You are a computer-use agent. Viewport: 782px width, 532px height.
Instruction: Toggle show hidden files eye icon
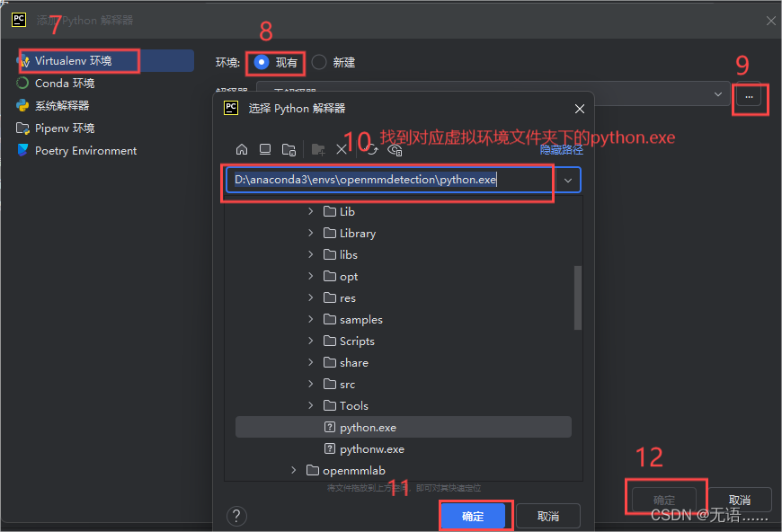pos(395,149)
